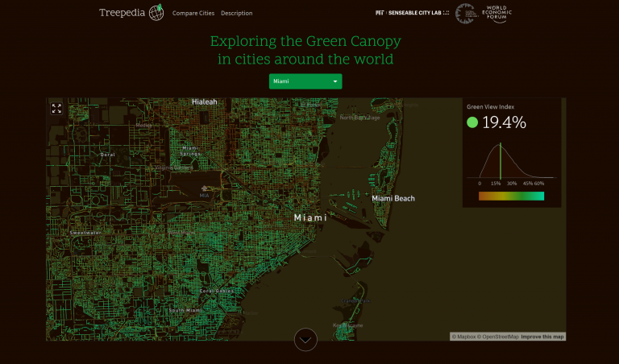This screenshot has width=619, height=364.
Task: Click the green dot beside 19.4%
Action: pos(472,122)
